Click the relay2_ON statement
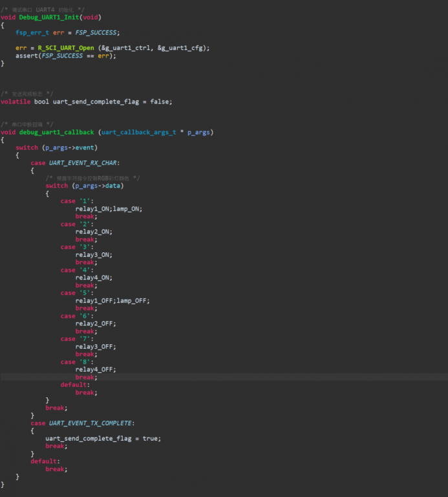This screenshot has height=497, width=448. coord(94,232)
